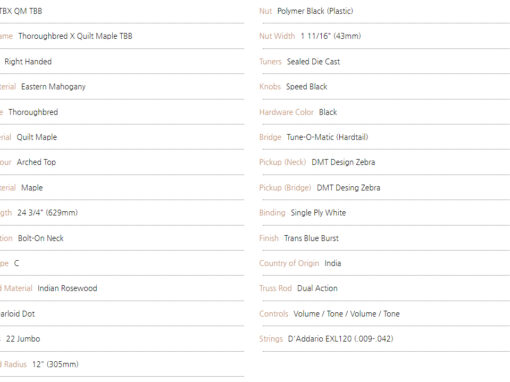Click the D'Addario EXL120 strings value
510x382 pixels.
click(x=340, y=339)
